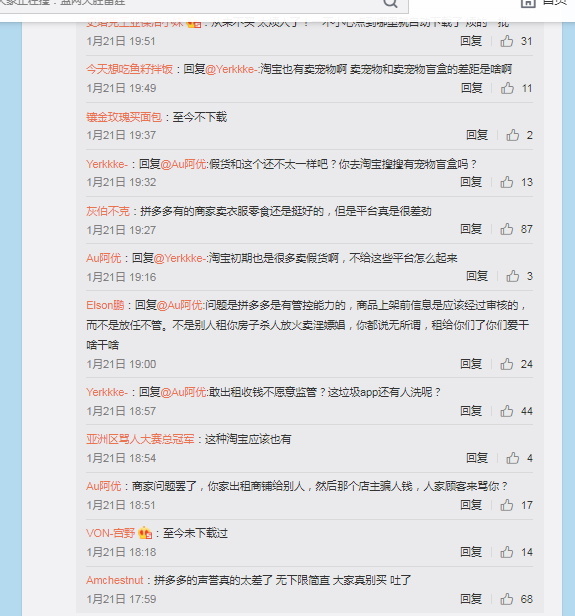Open the 灰伯不克 user profile
The height and width of the screenshot is (616, 575).
tap(108, 211)
